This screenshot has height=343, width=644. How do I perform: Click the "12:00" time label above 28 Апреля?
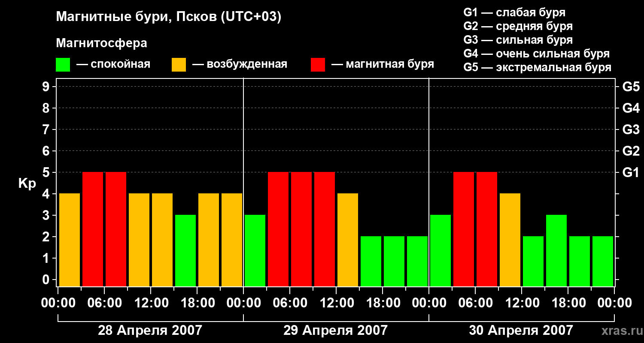click(151, 303)
